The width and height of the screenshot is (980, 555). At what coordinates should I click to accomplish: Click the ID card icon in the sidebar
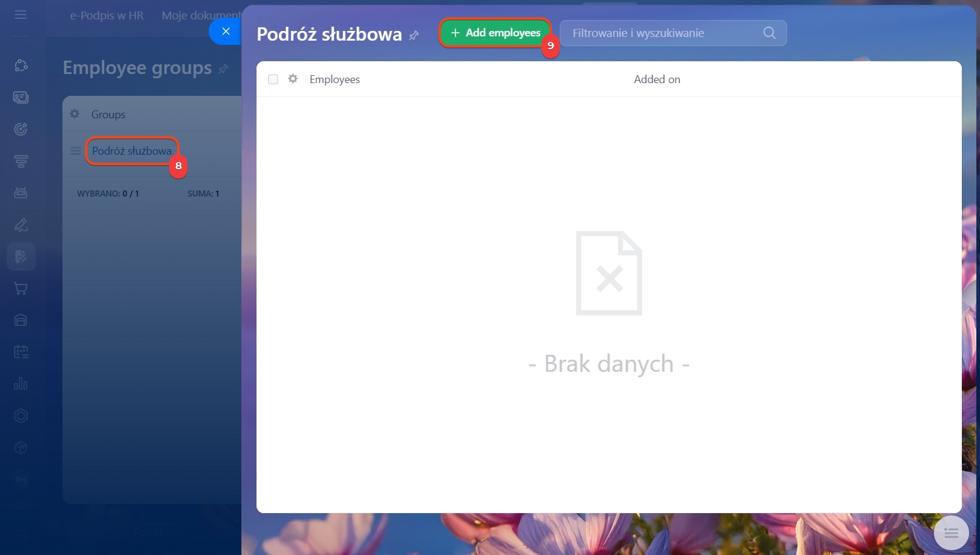pos(21,97)
